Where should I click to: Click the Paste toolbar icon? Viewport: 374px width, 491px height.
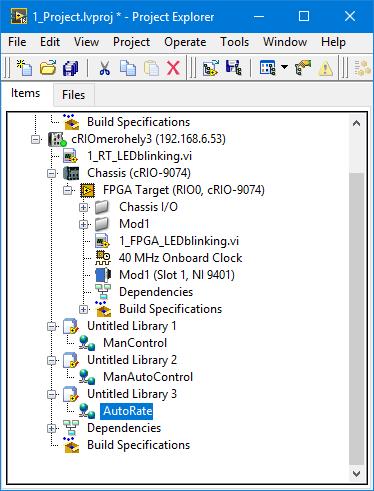point(151,68)
